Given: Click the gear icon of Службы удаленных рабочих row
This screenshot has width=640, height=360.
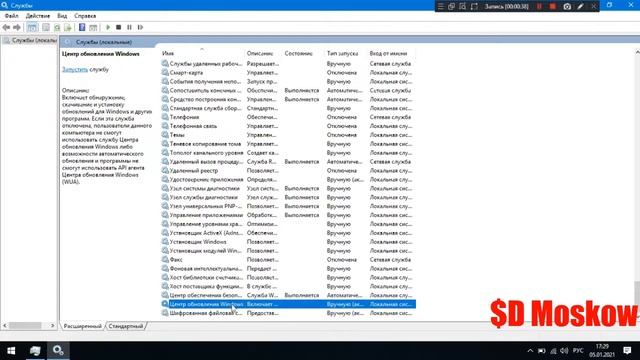Looking at the screenshot, I should point(165,64).
